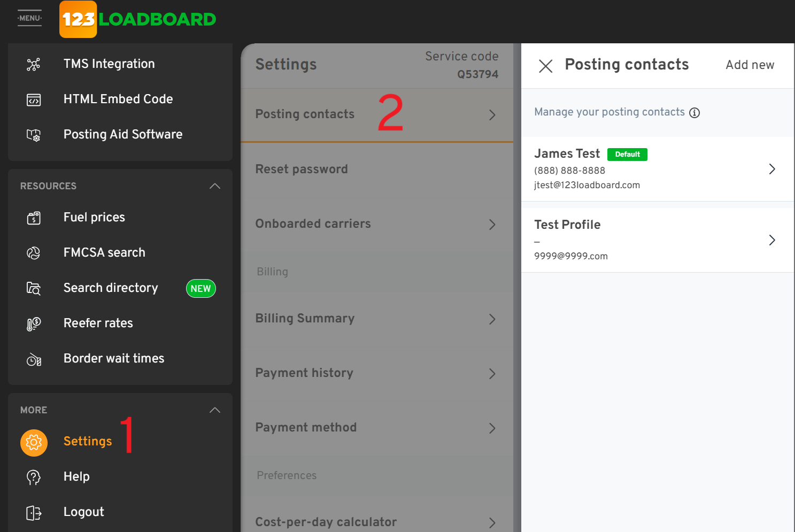Viewport: 795px width, 532px height.
Task: Open the Test Profile contact entry
Action: coord(771,240)
